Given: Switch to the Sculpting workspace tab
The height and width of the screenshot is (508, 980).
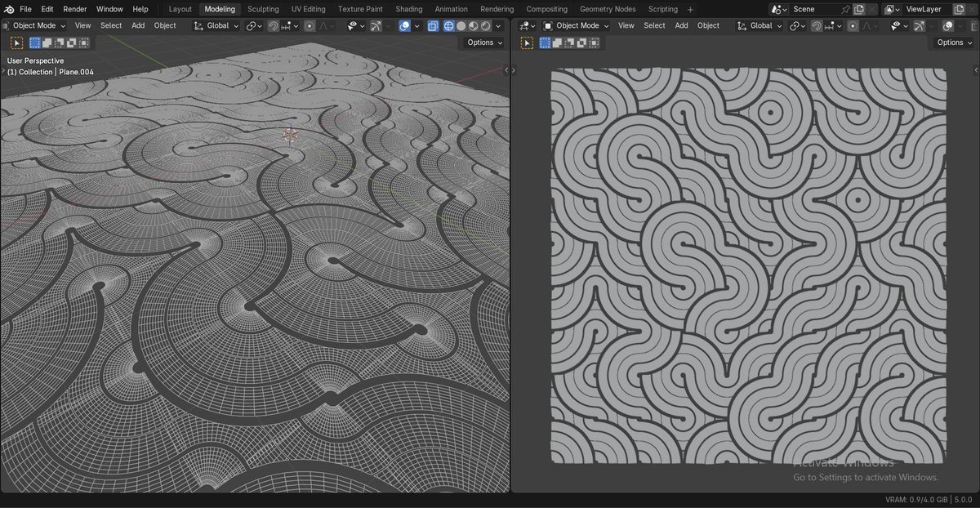Looking at the screenshot, I should (x=263, y=9).
